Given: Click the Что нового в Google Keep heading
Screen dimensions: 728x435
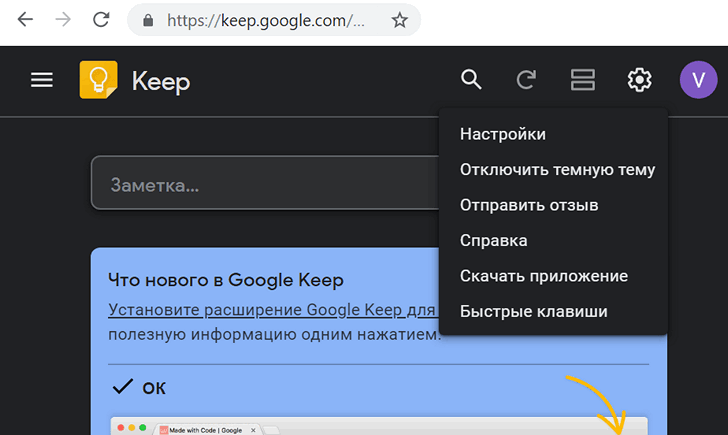Looking at the screenshot, I should [226, 280].
